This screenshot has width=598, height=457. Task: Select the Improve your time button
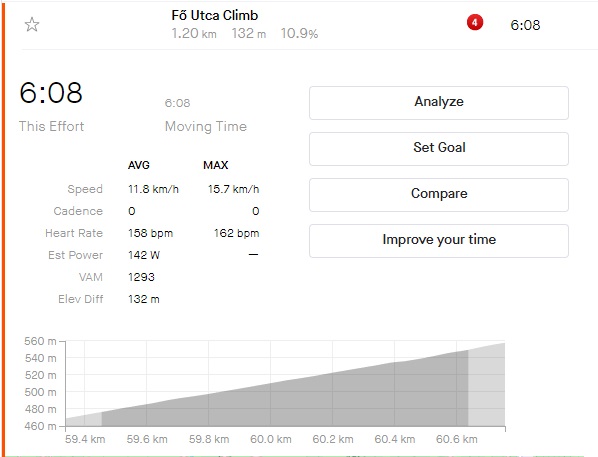(x=439, y=241)
